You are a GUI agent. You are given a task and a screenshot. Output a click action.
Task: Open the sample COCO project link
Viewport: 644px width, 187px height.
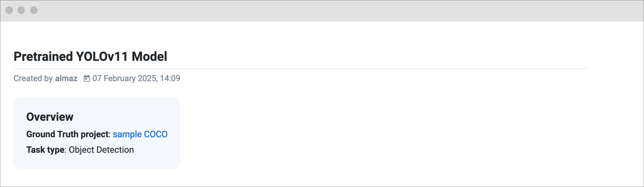coord(140,134)
